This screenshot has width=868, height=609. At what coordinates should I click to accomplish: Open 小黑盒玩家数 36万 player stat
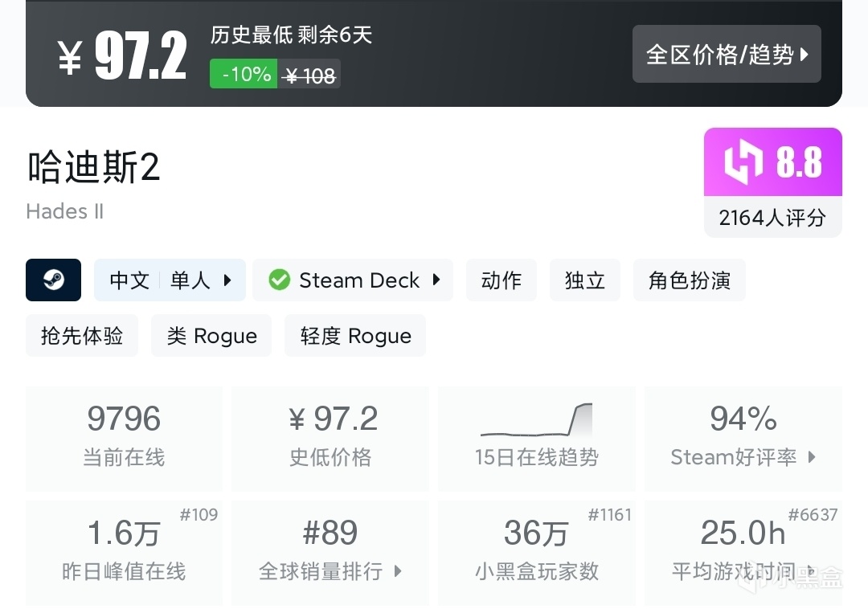(x=536, y=552)
